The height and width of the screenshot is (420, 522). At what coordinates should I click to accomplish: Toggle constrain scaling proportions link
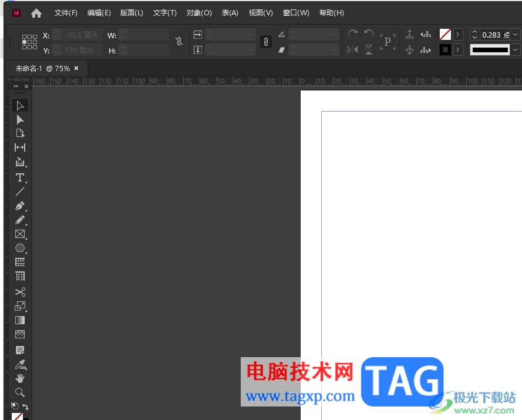tap(265, 42)
